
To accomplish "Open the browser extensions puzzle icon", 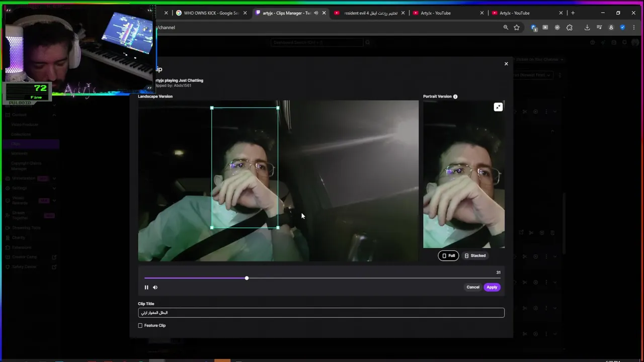I will (x=570, y=28).
